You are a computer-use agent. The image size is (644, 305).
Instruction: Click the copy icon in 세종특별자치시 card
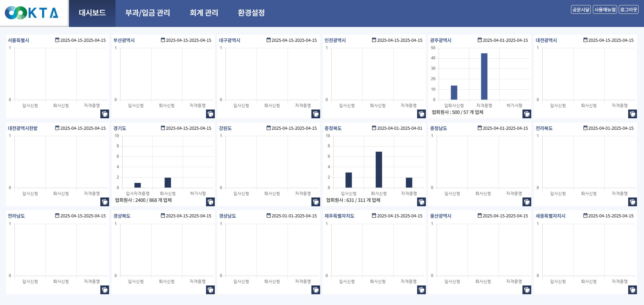click(x=633, y=290)
